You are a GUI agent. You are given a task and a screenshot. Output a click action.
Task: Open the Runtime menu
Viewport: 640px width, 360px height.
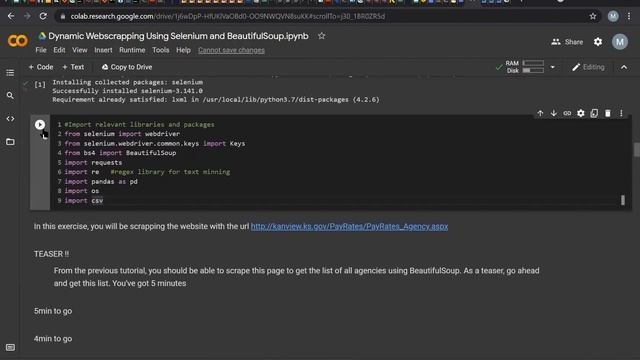click(132, 50)
